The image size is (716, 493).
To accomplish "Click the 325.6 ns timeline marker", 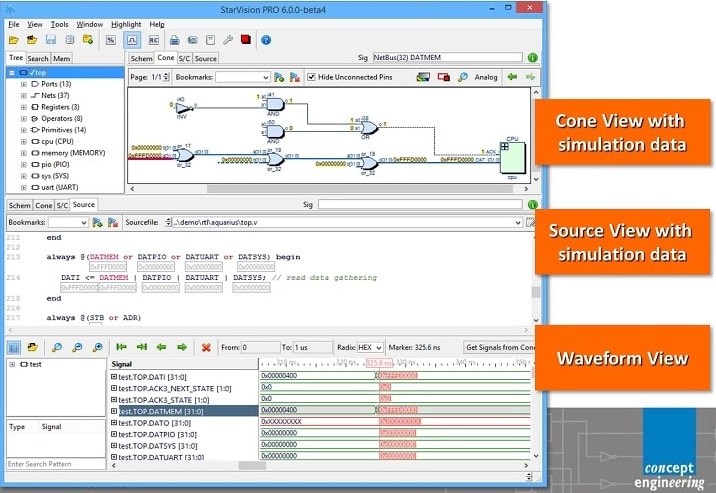I will pos(379,363).
